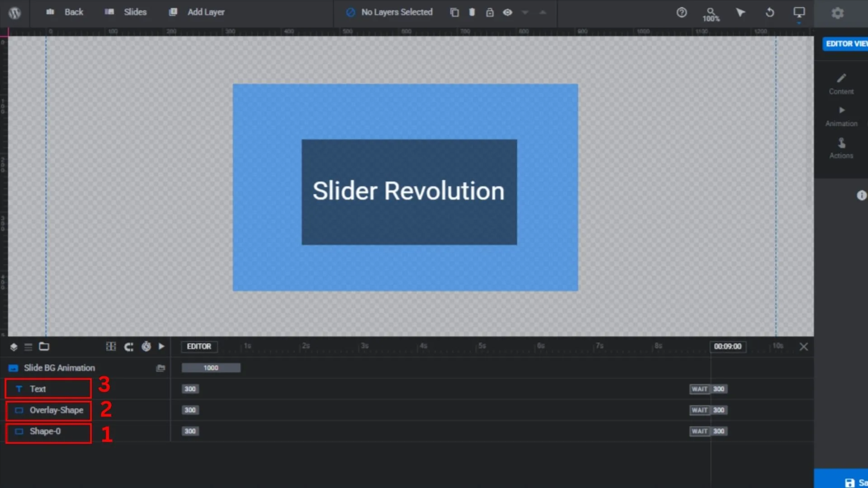Move layer up with the up arrow

click(x=543, y=13)
